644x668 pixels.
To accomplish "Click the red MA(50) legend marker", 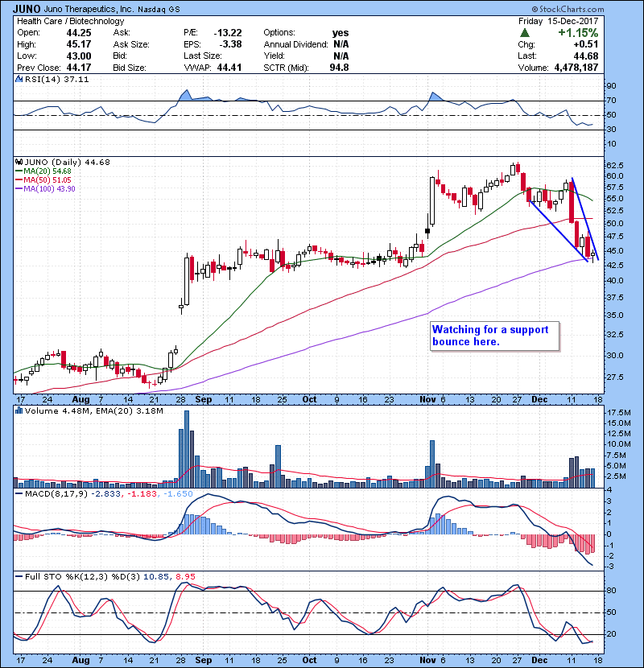I will click(x=19, y=180).
